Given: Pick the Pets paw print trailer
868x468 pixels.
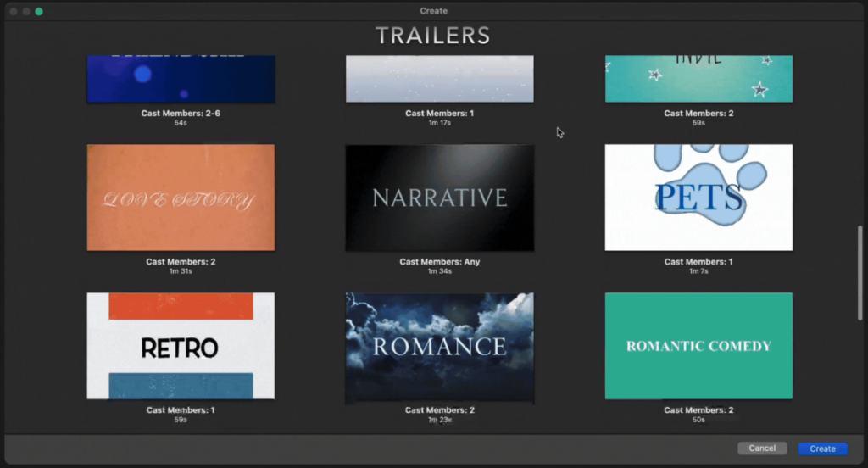Looking at the screenshot, I should tap(698, 198).
